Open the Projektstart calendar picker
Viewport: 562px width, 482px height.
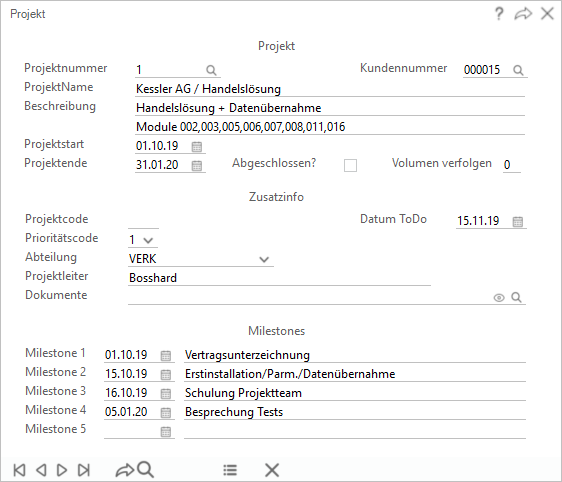[197, 146]
